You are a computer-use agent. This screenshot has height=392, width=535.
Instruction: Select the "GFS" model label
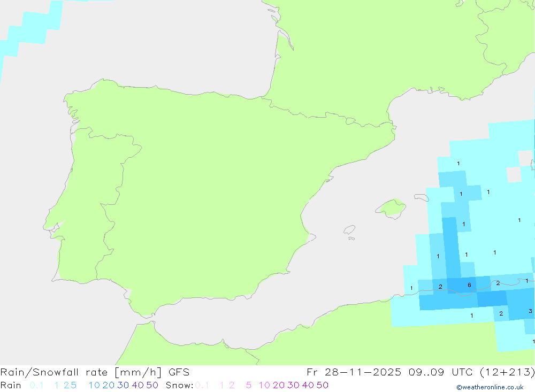point(179,372)
